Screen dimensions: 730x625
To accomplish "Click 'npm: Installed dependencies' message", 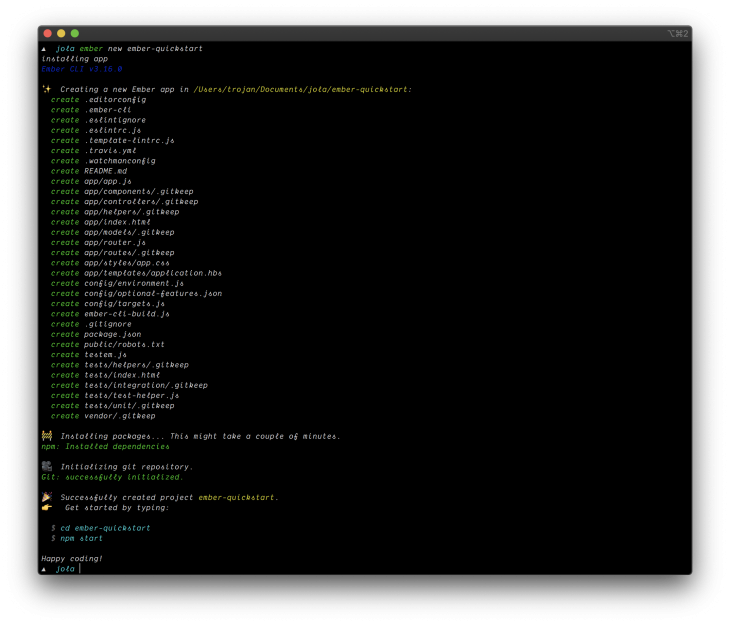I will pos(105,447).
